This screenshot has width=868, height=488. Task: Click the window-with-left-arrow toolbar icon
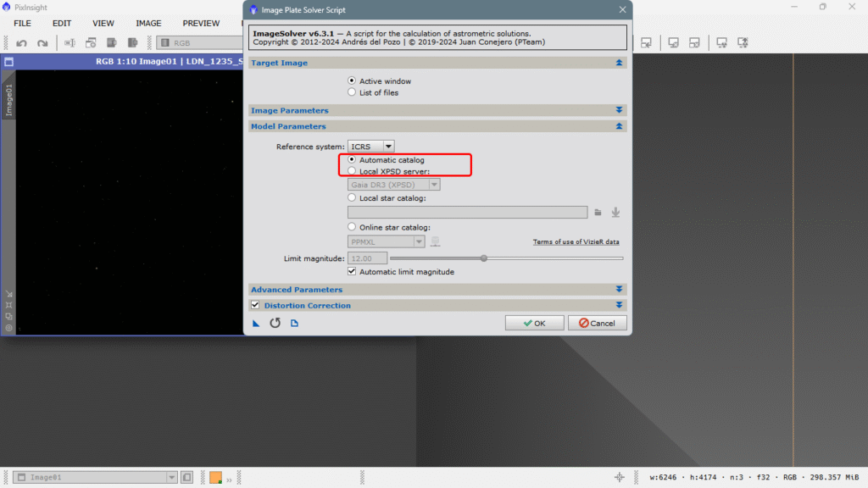[646, 42]
